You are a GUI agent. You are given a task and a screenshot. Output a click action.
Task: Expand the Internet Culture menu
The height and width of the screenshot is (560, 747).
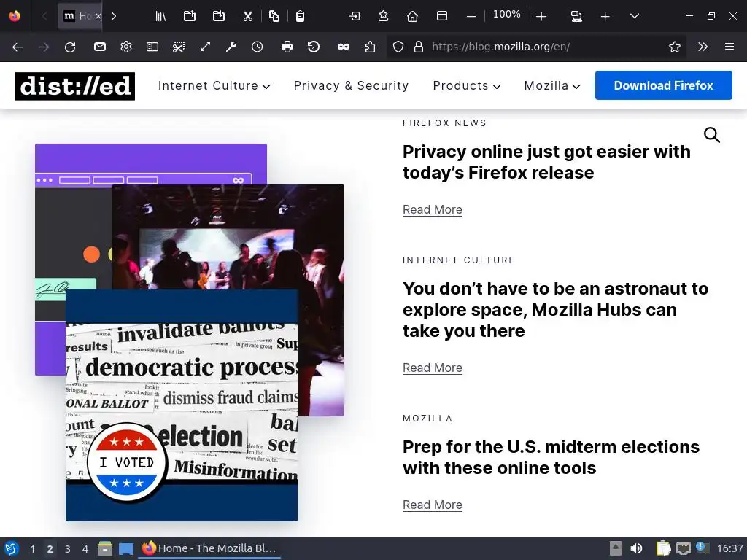click(x=214, y=86)
